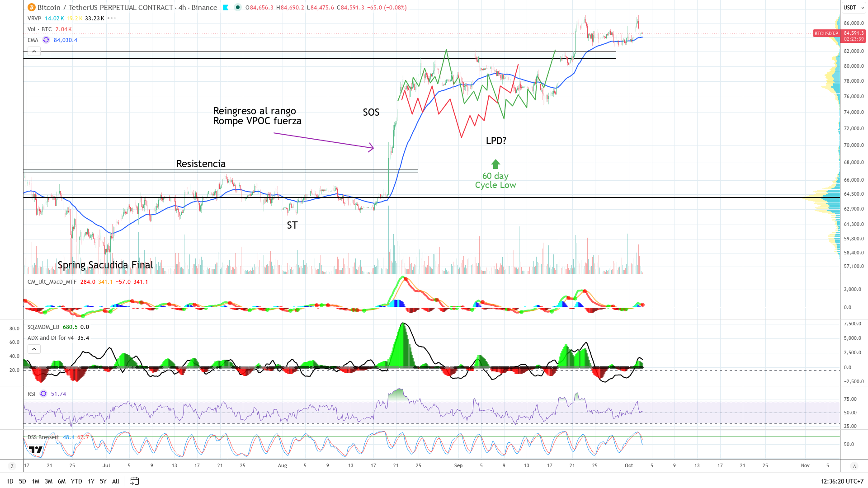Click the 4h interval in chart title

[182, 7]
